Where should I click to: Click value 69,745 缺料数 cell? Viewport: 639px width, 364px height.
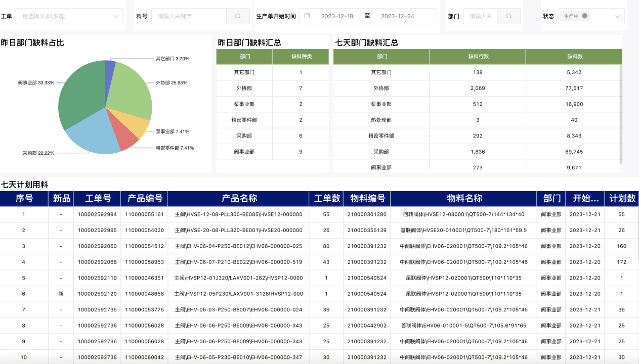click(x=574, y=152)
